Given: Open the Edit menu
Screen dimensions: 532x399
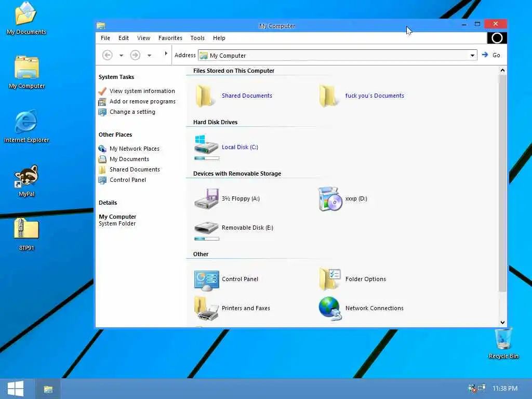Looking at the screenshot, I should pyautogui.click(x=124, y=38).
